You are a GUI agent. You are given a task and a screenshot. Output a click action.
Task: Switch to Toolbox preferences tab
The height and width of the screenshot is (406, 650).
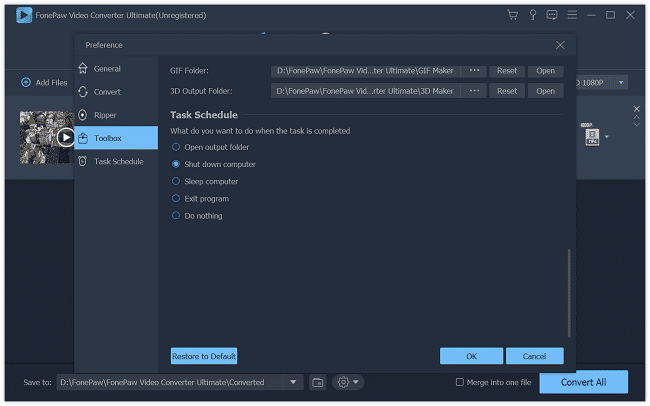[116, 138]
